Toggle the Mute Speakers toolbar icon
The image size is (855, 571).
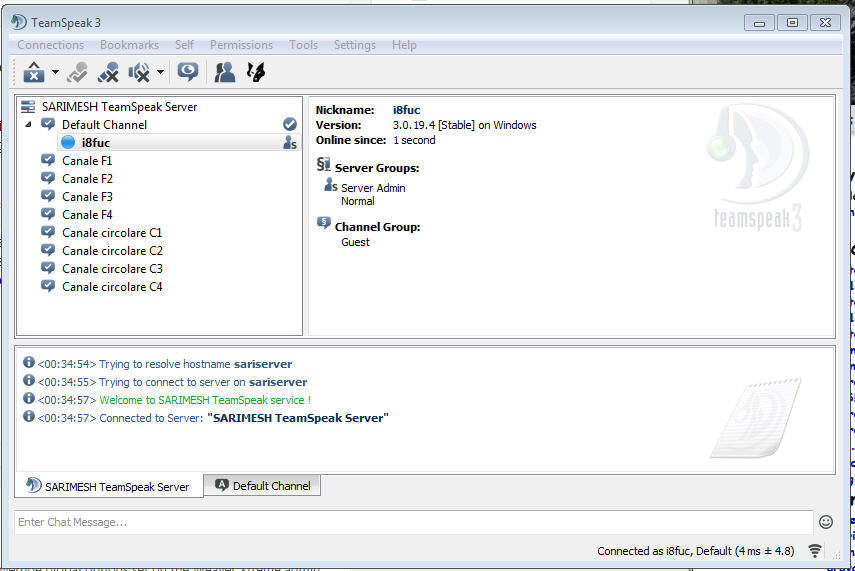point(139,72)
